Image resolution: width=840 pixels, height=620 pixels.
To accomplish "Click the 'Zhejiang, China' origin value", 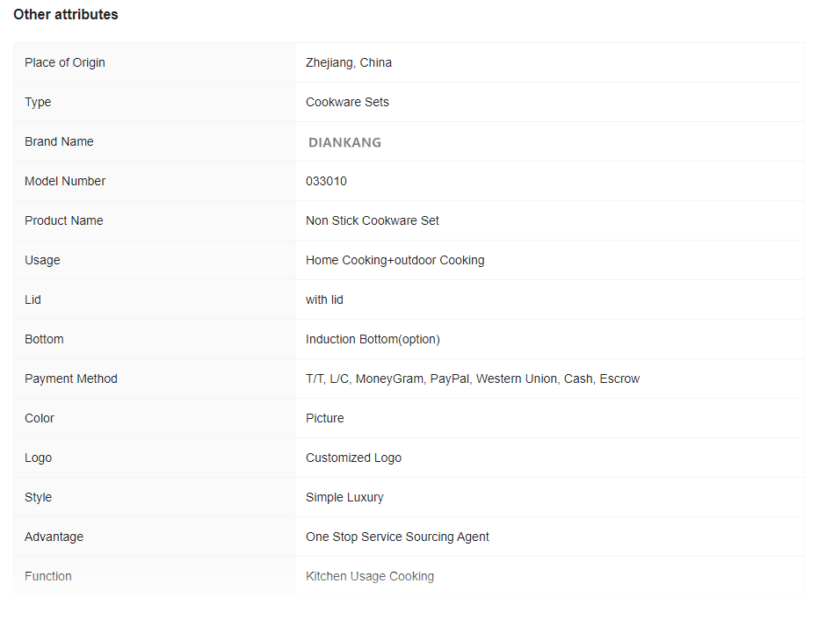I will pos(348,62).
